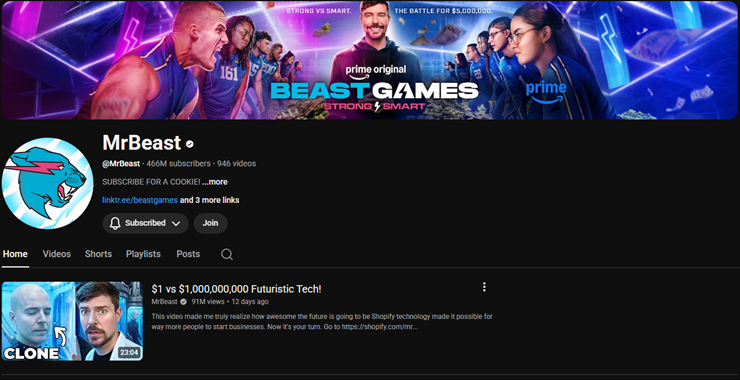Open the Playlists tab
Viewport: 740px width, 381px height.
tap(143, 254)
